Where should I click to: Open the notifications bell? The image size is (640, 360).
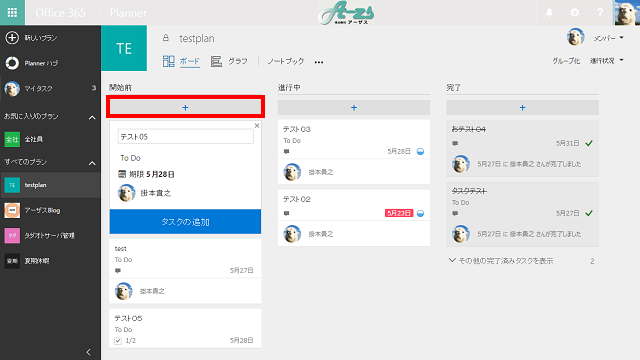click(x=549, y=13)
